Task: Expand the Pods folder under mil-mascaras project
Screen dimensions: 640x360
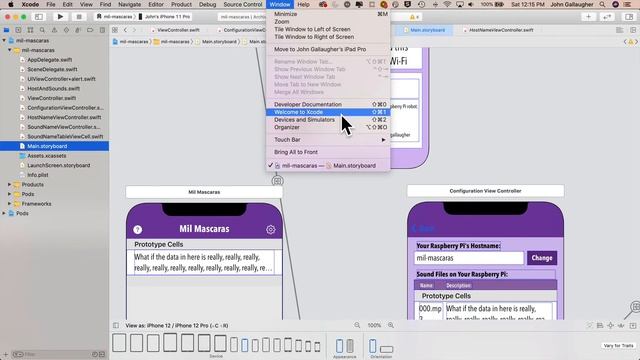Action: pyautogui.click(x=9, y=194)
